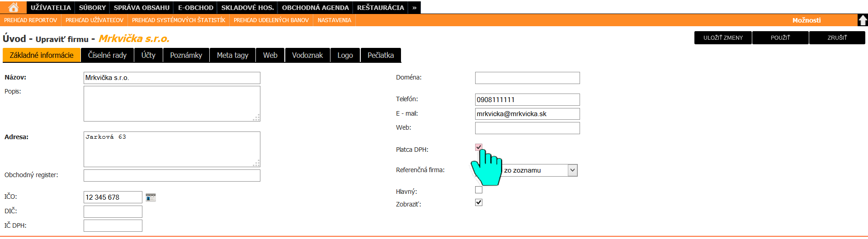868x239 pixels.
Task: Open PREHĽAD UDELENÝCH BANOV link
Action: pos(271,20)
